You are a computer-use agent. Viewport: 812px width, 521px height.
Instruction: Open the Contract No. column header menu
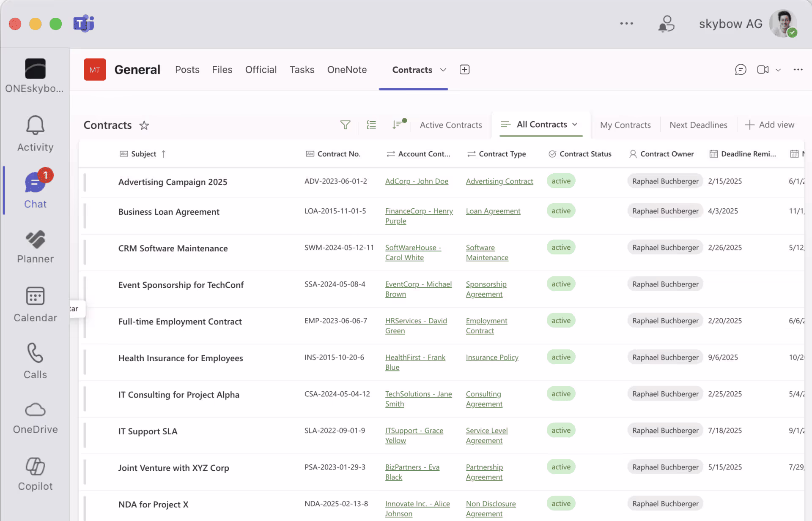333,154
